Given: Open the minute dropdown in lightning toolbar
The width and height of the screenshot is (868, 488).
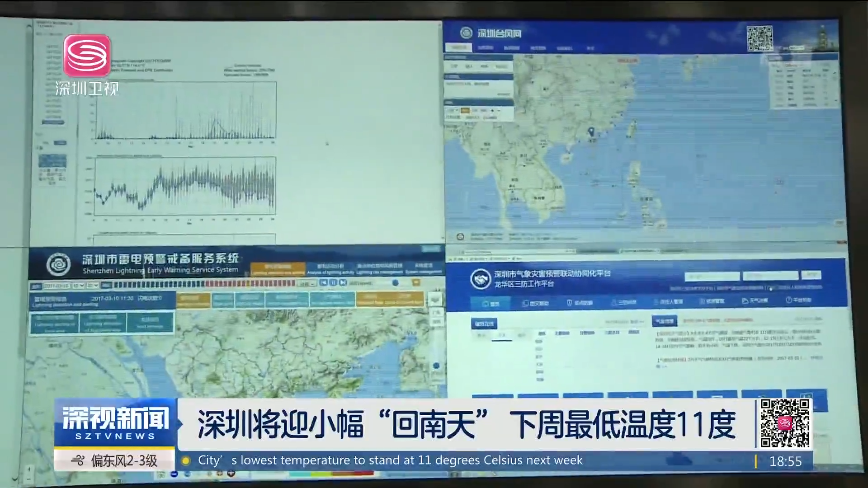Looking at the screenshot, I should pos(93,286).
